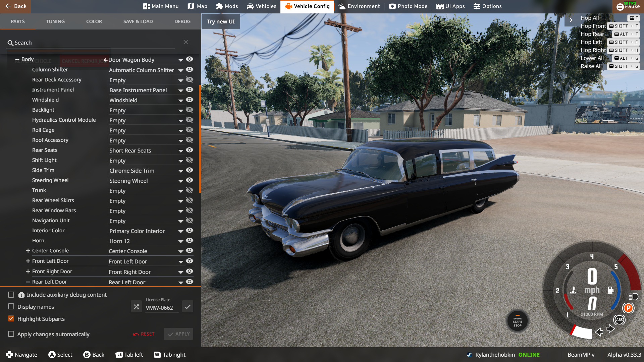Uncheck Highlight Subparts checkbox
Screen dimensions: 644x362
point(11,319)
